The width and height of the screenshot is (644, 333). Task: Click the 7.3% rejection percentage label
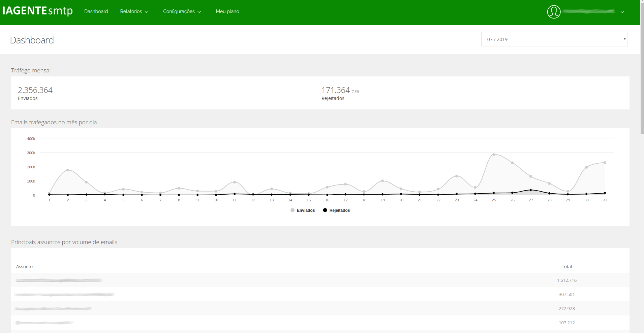[x=355, y=91]
